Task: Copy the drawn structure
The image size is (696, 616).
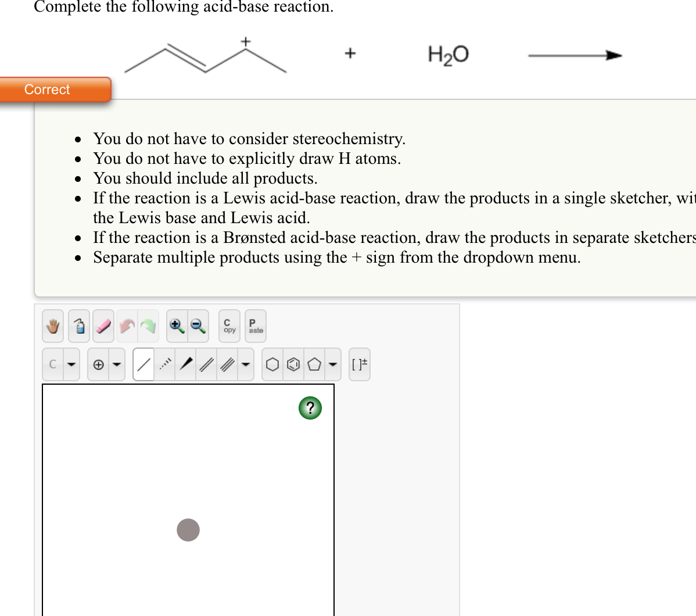Action: point(229,326)
